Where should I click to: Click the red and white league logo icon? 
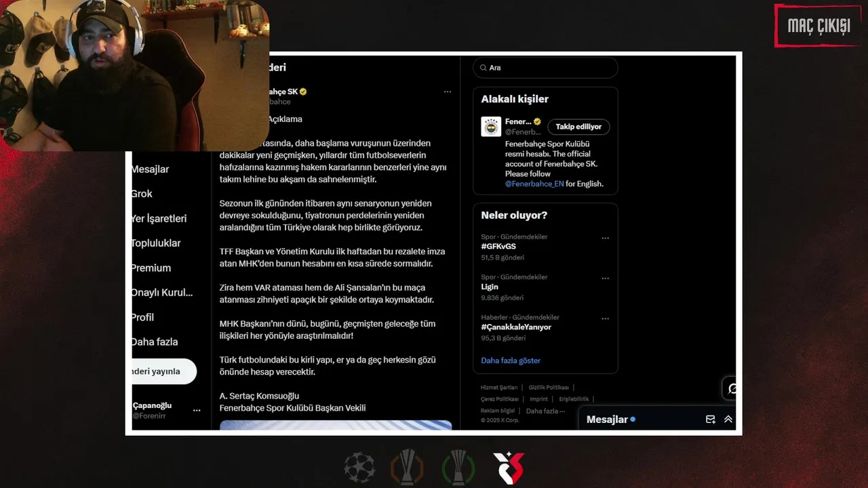pos(509,468)
